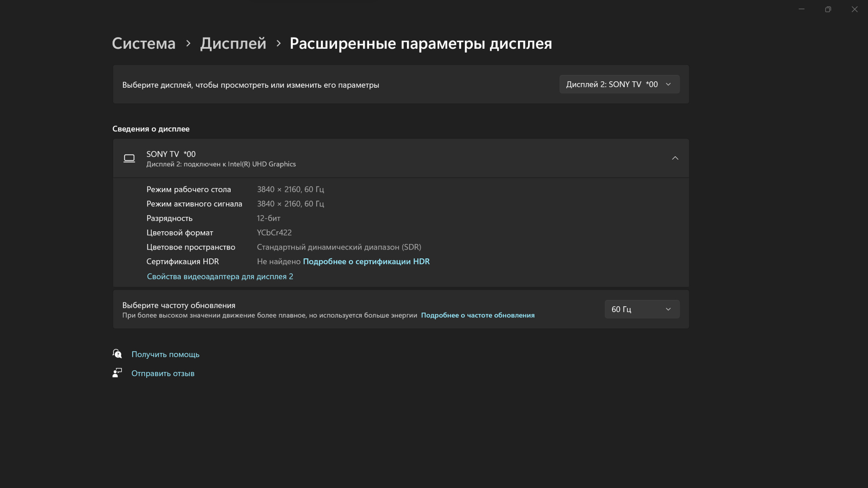
Task: Click the Send feedback person icon
Action: [117, 373]
